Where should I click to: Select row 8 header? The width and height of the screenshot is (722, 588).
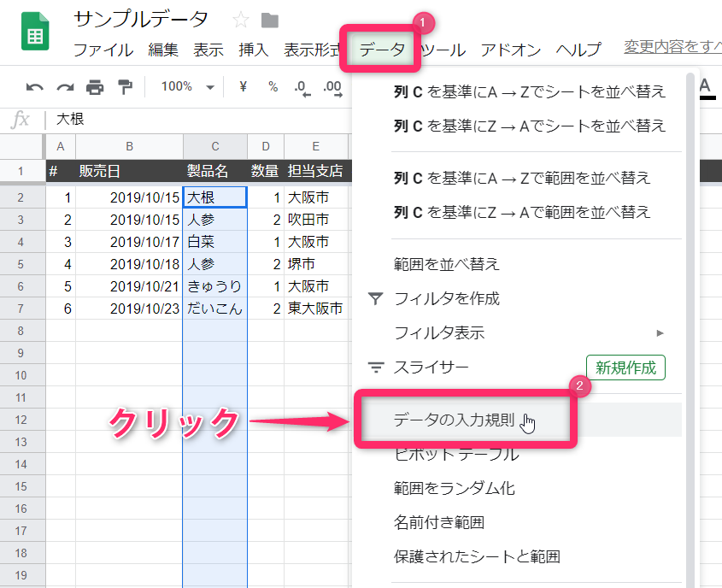(x=21, y=331)
